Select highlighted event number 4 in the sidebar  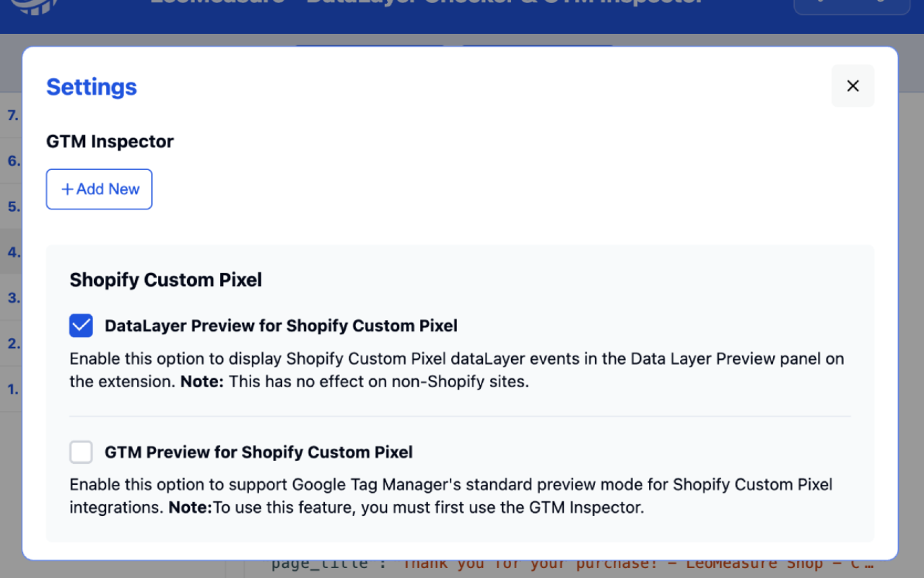pos(12,252)
